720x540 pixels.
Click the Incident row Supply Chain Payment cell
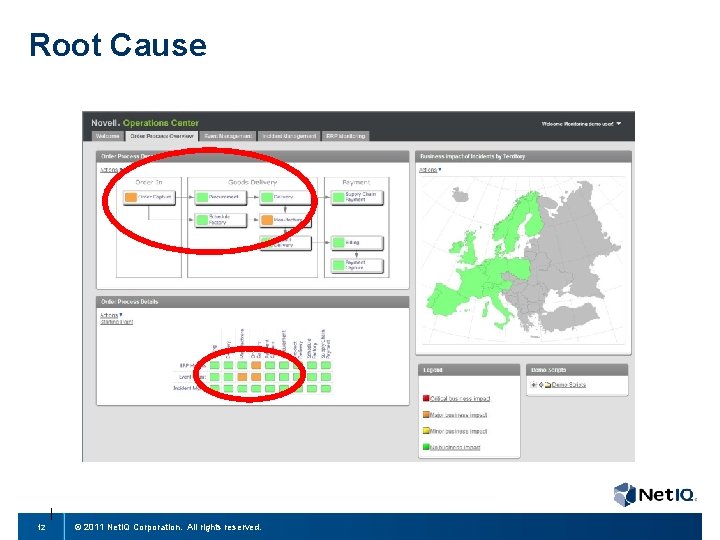(326, 388)
